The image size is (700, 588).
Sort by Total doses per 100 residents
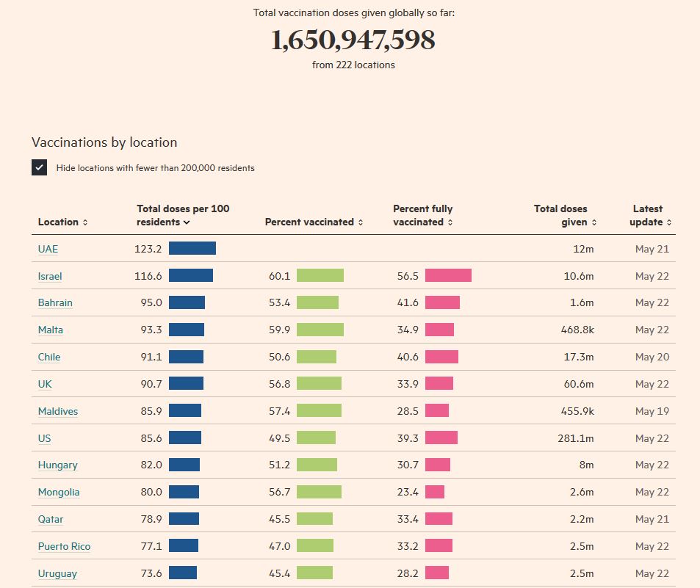183,215
